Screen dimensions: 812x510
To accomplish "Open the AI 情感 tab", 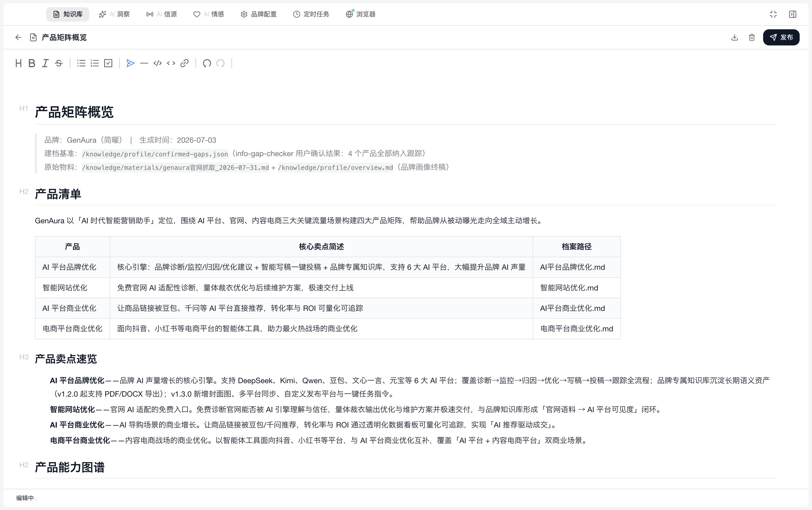I will 209,14.
